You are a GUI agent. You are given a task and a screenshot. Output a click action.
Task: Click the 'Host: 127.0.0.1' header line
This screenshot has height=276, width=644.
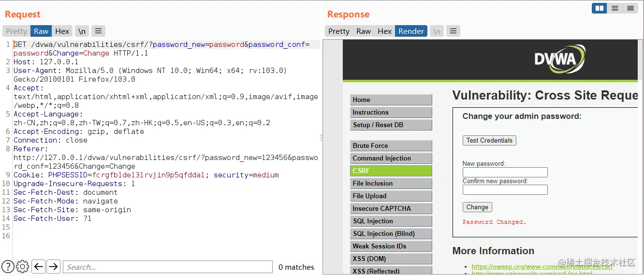pos(46,62)
